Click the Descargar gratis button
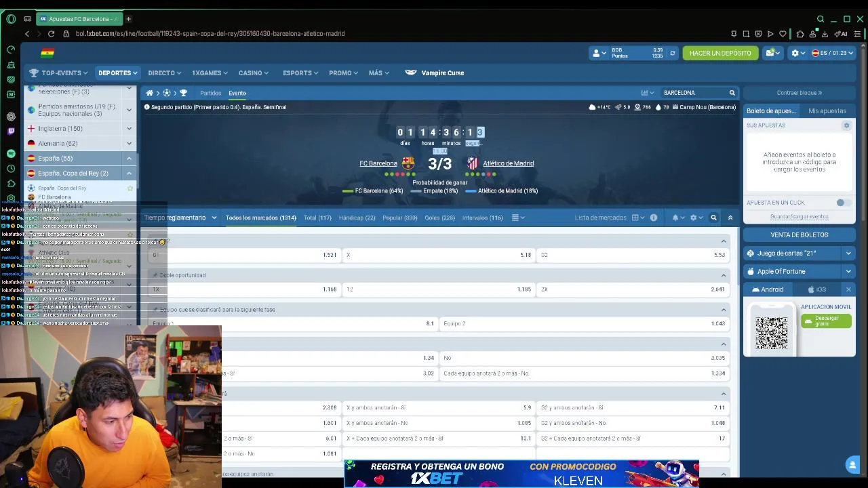 coord(826,321)
